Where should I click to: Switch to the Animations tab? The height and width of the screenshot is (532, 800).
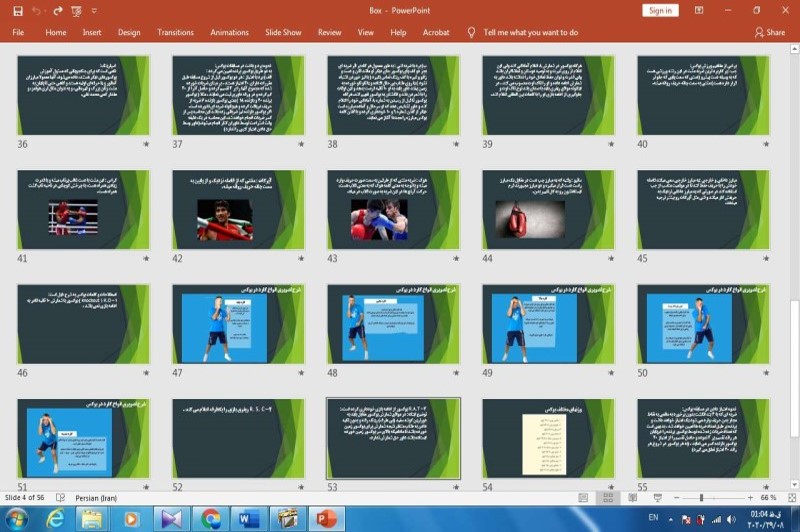coord(229,32)
